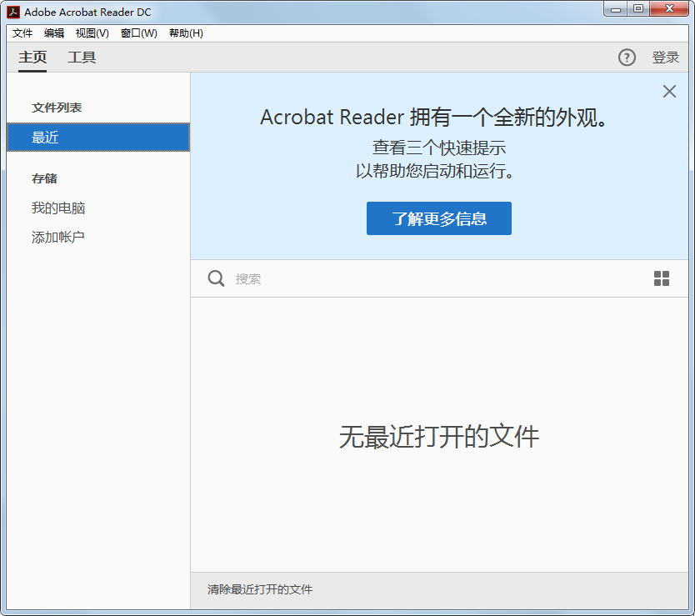Close the Acrobat Reader new look banner
The width and height of the screenshot is (695, 616).
pos(669,92)
